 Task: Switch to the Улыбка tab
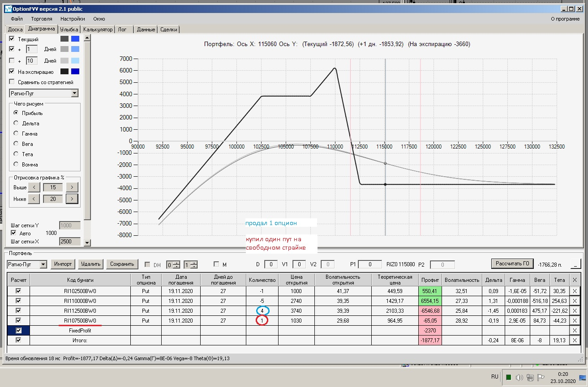[x=69, y=30]
